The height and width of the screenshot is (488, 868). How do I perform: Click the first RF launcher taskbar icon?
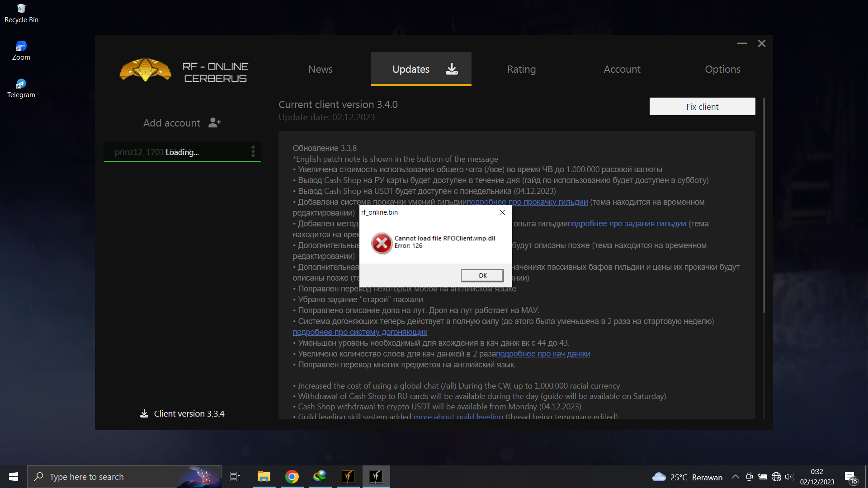coord(348,477)
